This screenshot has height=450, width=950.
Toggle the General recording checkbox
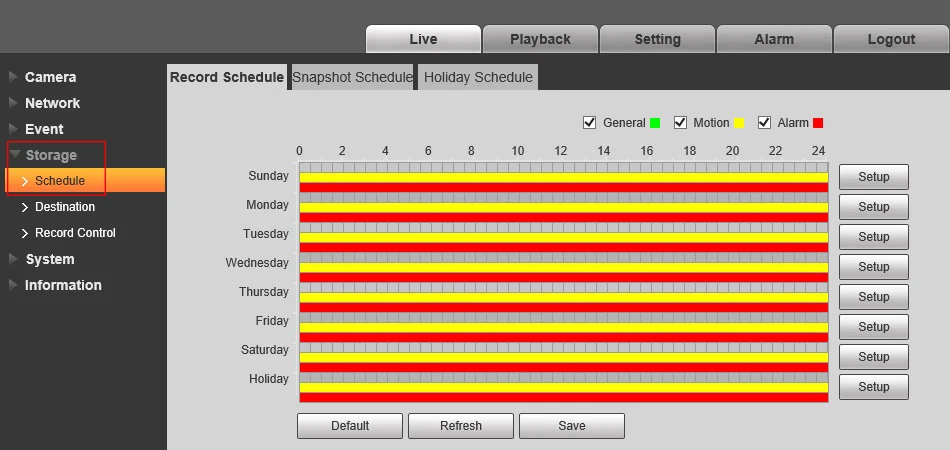click(x=589, y=123)
